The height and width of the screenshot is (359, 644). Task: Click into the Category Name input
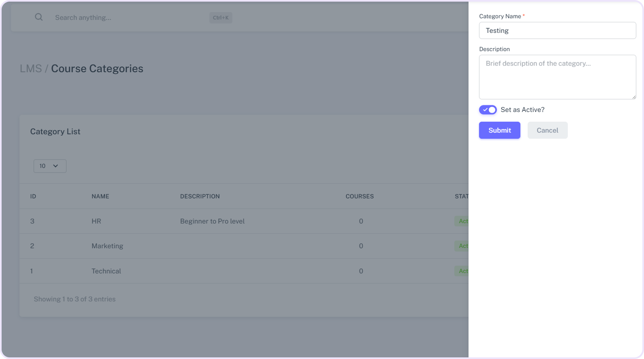(557, 30)
